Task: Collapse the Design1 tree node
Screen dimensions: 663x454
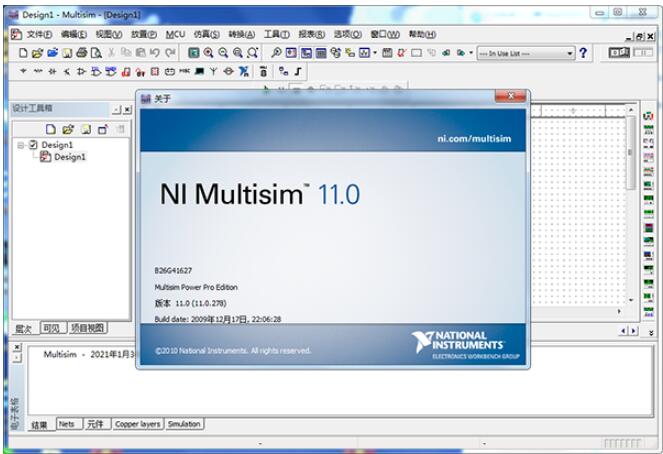Action: click(20, 145)
